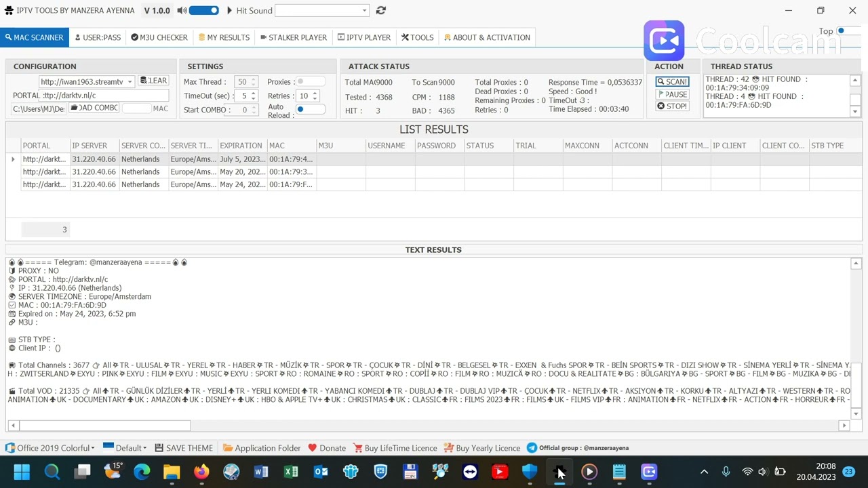Click the Donate heart link
The image size is (868, 488).
pos(327,448)
